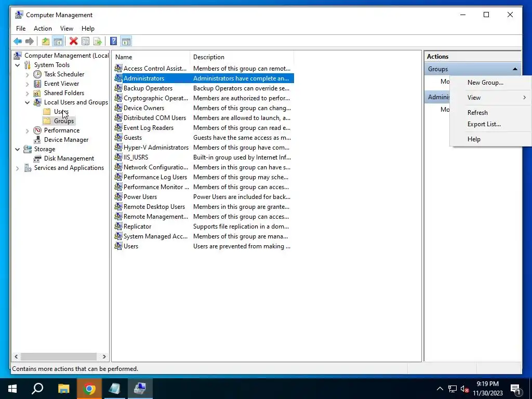Screen dimensions: 532x399
Task: Go back with the blue Back arrow
Action: click(x=18, y=42)
